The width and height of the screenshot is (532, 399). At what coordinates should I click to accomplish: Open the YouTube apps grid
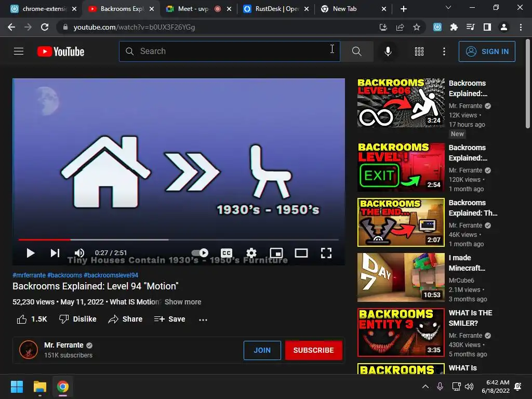(x=419, y=51)
